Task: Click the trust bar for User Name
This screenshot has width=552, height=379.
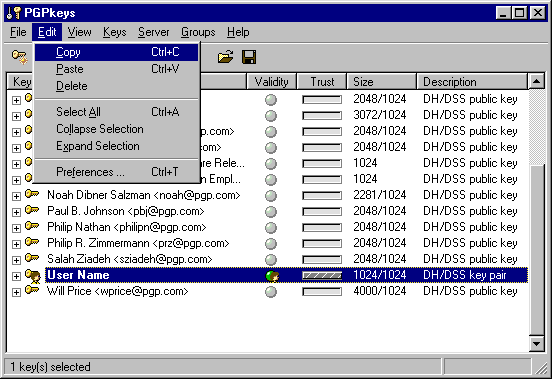Action: [322, 276]
